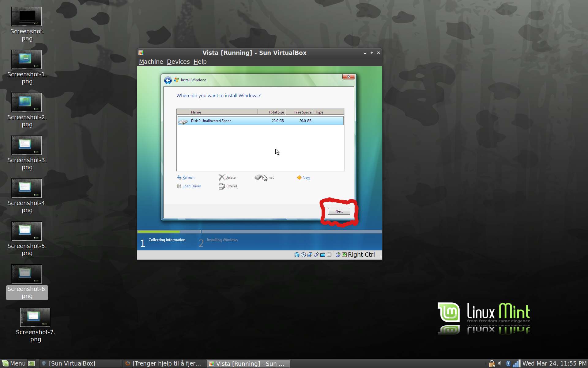Click the Delete partition option

point(230,178)
